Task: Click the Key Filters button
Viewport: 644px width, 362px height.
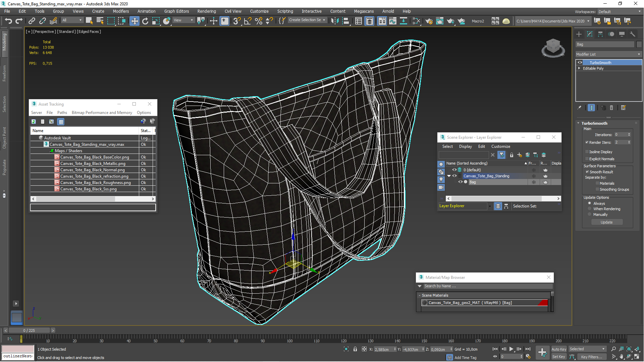Action: coord(592,357)
